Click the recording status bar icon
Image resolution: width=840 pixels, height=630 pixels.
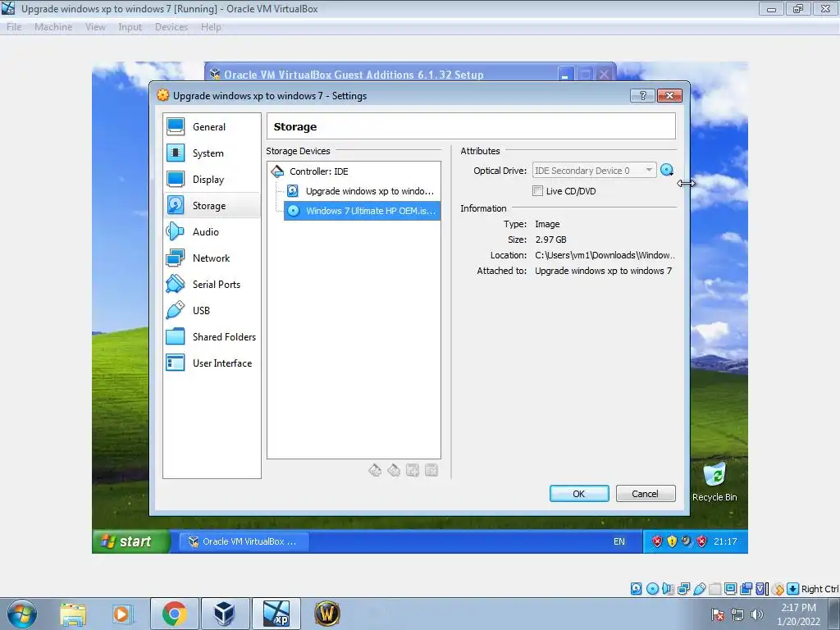746,589
